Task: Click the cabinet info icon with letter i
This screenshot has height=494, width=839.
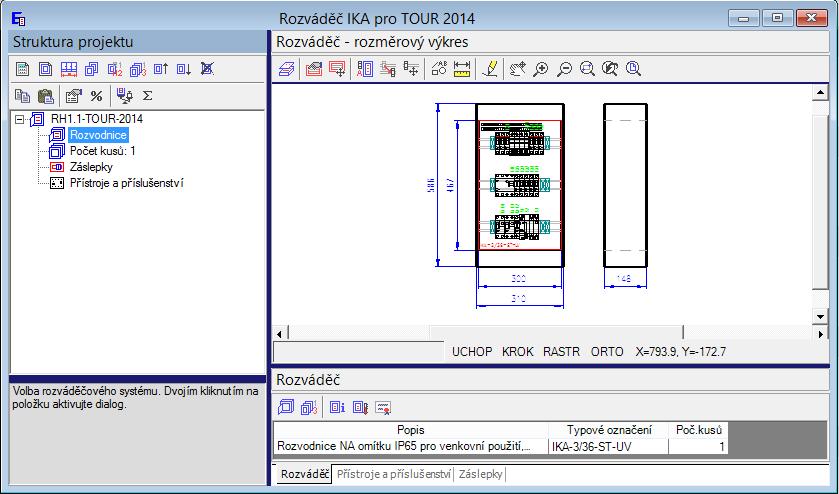Action: point(337,407)
